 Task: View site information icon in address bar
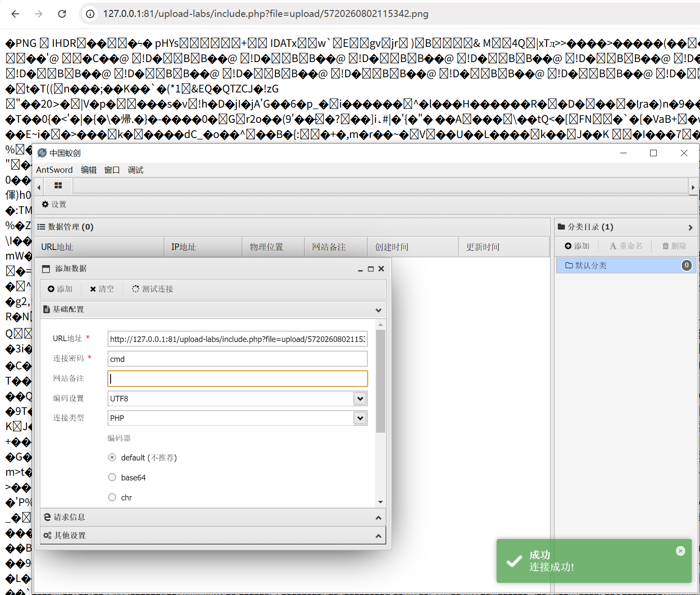90,14
